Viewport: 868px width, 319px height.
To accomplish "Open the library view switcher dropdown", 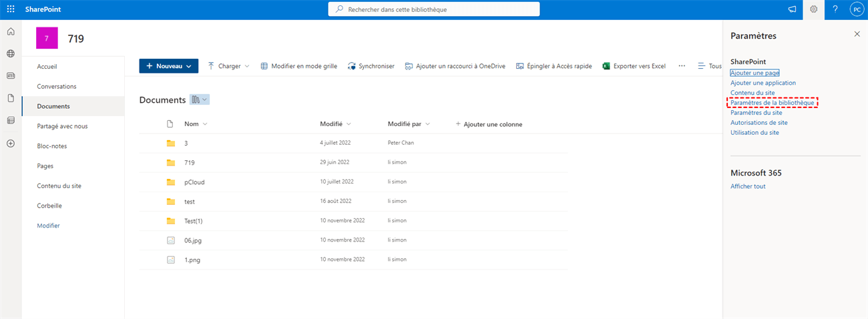I will (x=200, y=99).
